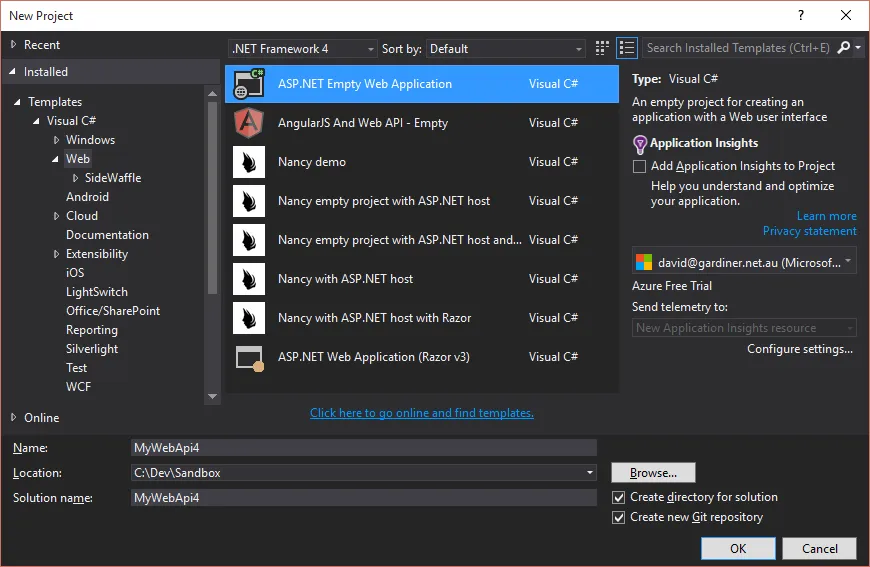This screenshot has height=567, width=870.
Task: Select the Silverlight category in tree
Action: [x=92, y=349]
